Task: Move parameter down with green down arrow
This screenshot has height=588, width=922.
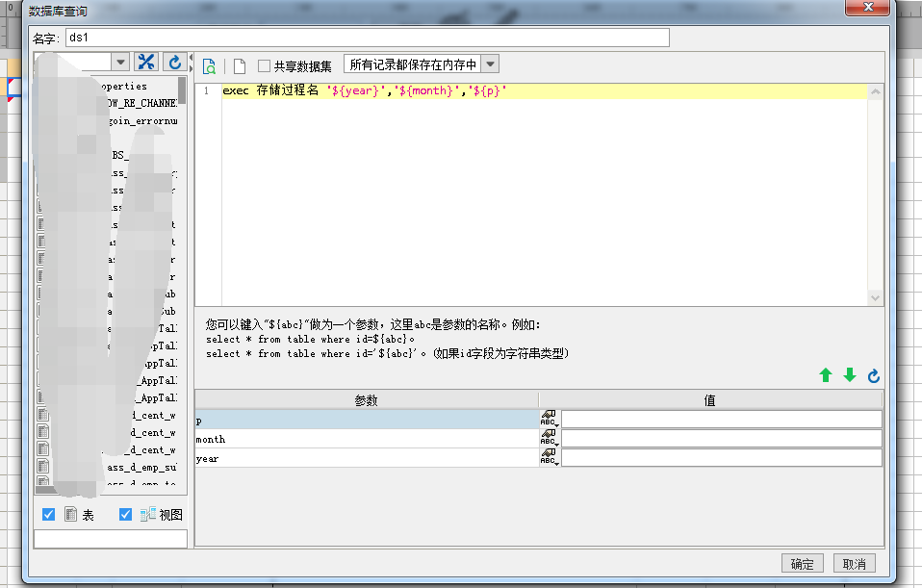Action: point(850,375)
